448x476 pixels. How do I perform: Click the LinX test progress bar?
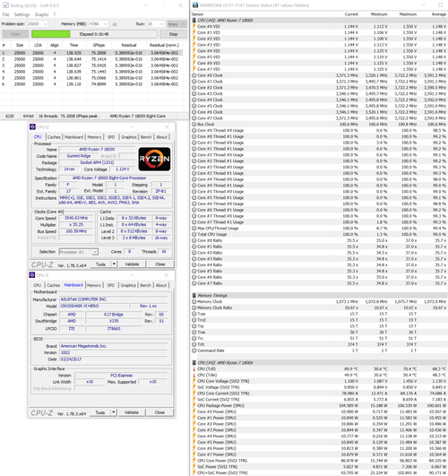point(94,34)
